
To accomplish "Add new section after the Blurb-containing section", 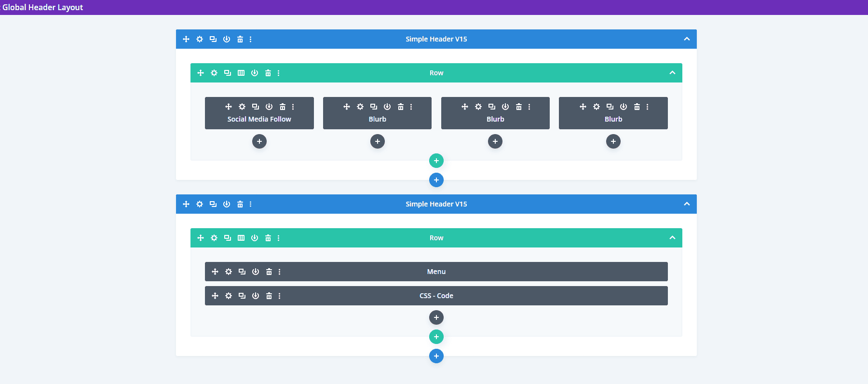I will pos(436,180).
